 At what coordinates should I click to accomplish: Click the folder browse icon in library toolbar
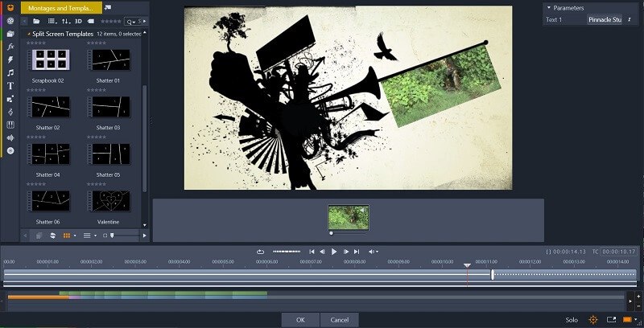tap(36, 22)
